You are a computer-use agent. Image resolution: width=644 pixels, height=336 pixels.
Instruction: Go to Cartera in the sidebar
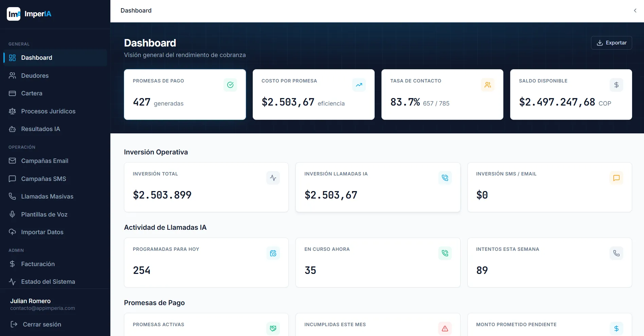click(55, 93)
